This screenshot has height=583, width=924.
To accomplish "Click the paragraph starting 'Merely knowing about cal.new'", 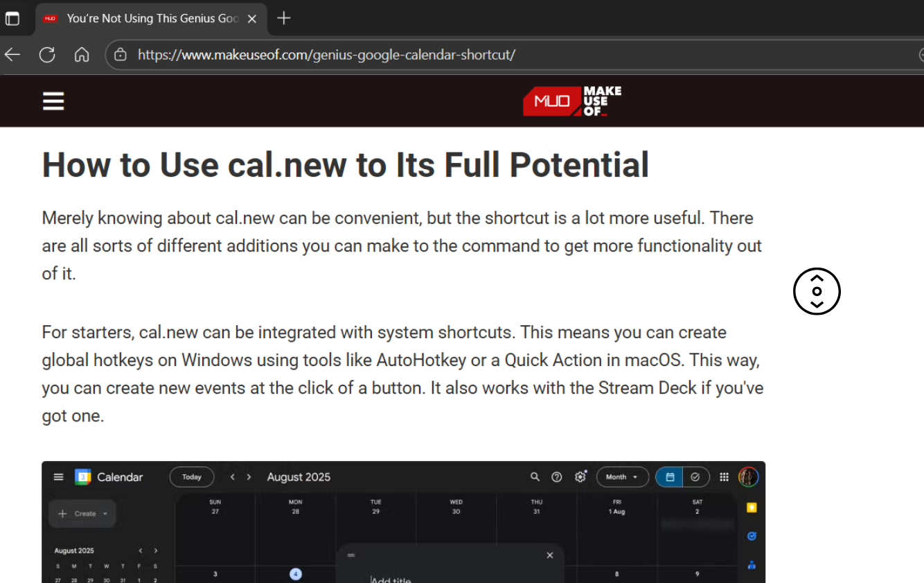I will (x=402, y=245).
